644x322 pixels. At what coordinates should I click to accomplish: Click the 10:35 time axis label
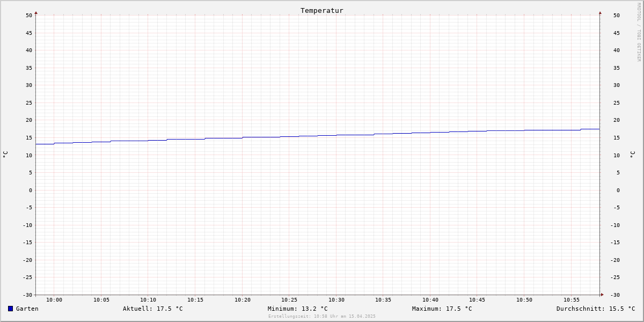383,300
